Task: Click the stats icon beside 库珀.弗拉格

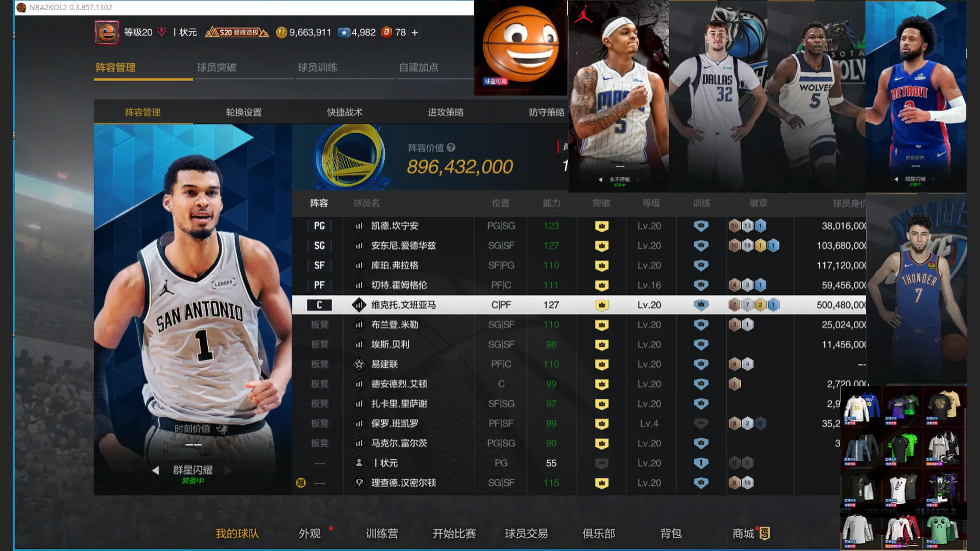Action: tap(359, 266)
